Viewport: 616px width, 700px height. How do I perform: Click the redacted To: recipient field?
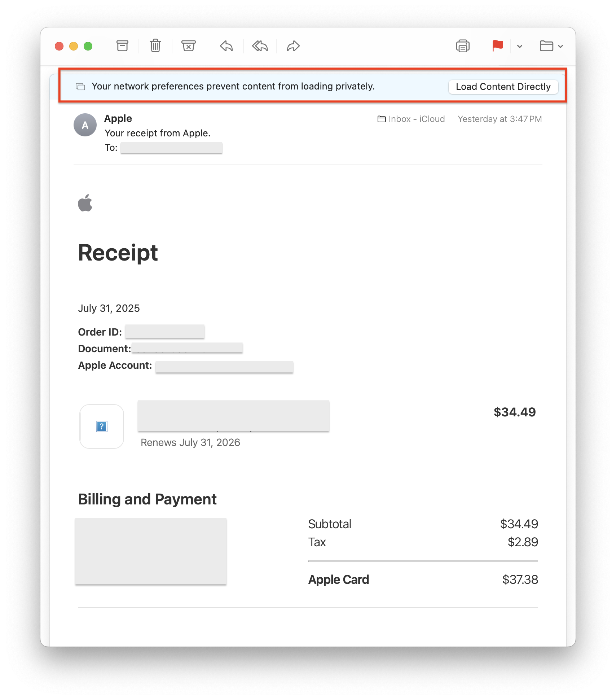pos(171,148)
